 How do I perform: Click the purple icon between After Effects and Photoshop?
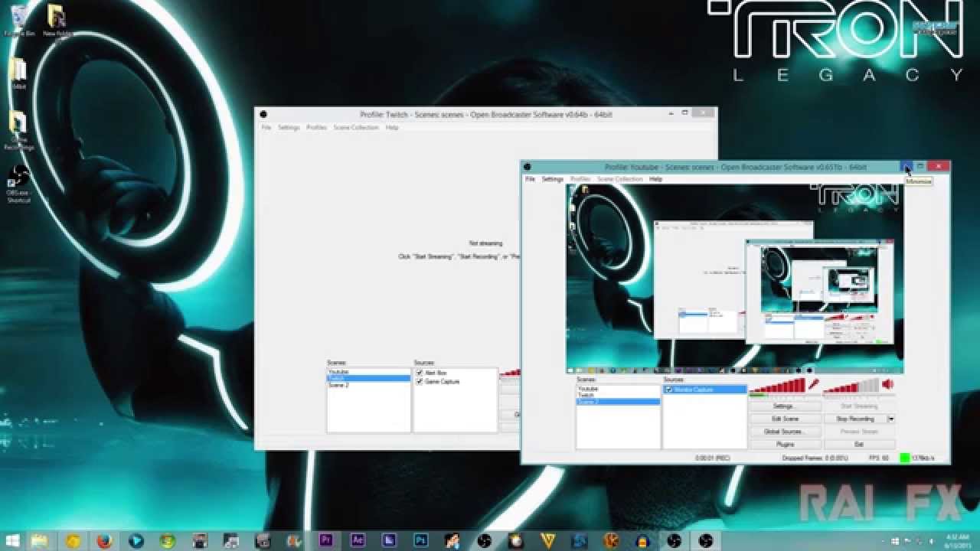point(389,541)
